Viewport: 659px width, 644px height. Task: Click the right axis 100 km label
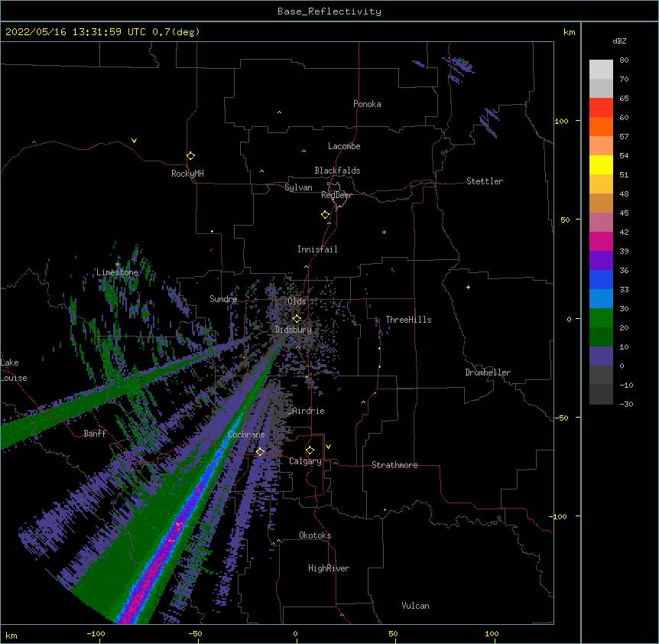(561, 121)
